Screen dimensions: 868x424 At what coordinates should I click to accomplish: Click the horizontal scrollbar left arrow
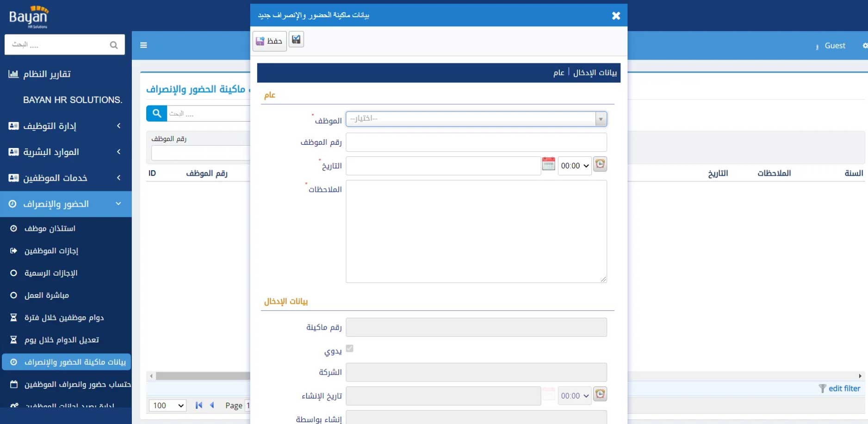(x=151, y=376)
